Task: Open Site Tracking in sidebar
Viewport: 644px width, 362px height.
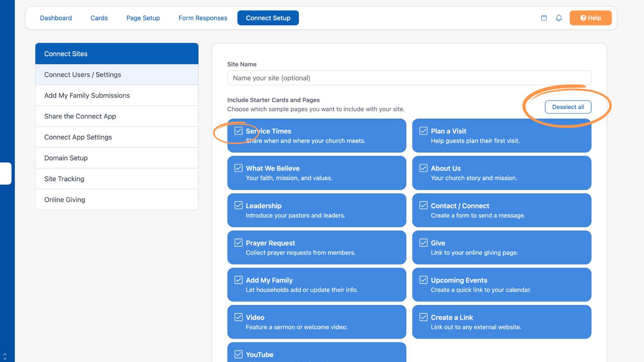Action: (x=117, y=179)
